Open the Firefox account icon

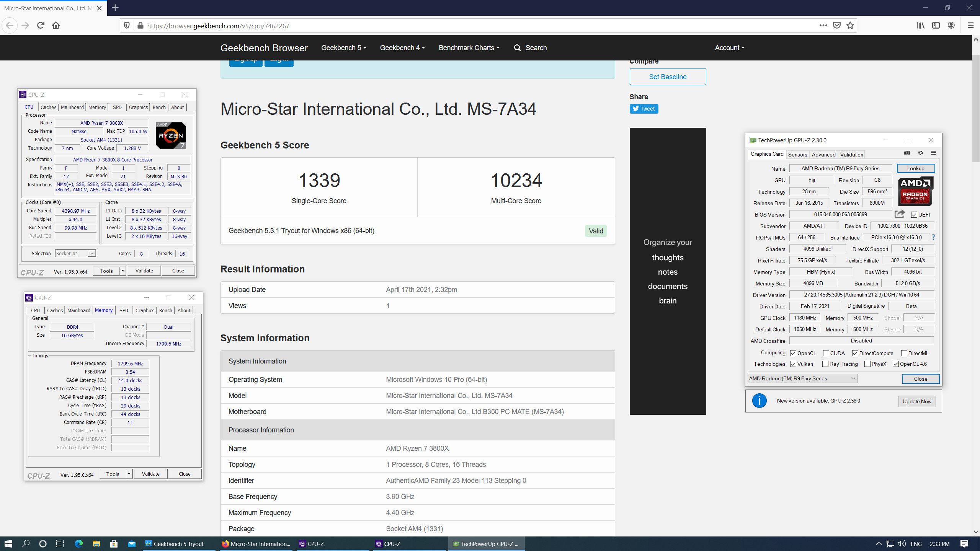coord(951,26)
